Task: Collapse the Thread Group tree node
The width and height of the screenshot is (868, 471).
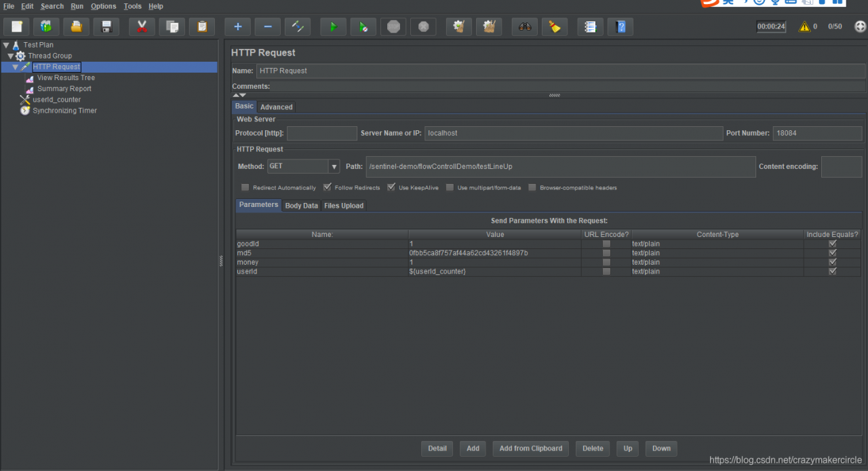Action: pos(11,56)
